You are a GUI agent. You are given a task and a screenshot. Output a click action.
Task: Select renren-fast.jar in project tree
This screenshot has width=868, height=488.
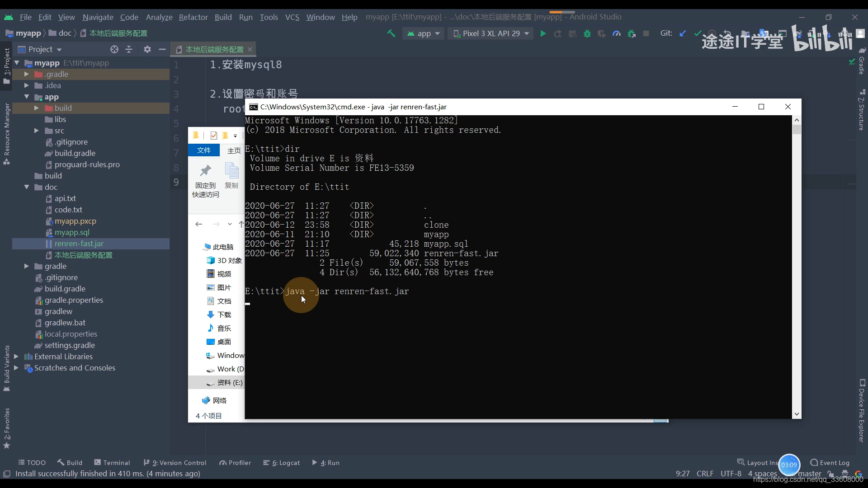click(x=79, y=244)
